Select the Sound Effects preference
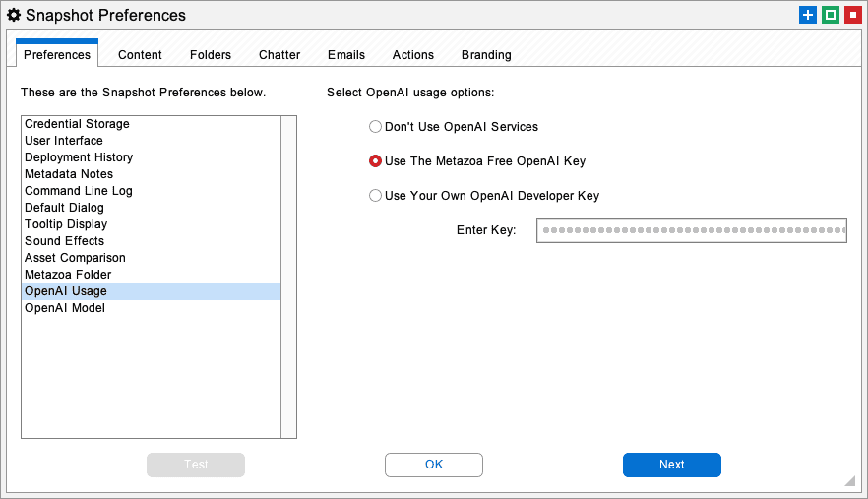This screenshot has height=499, width=868. click(152, 241)
